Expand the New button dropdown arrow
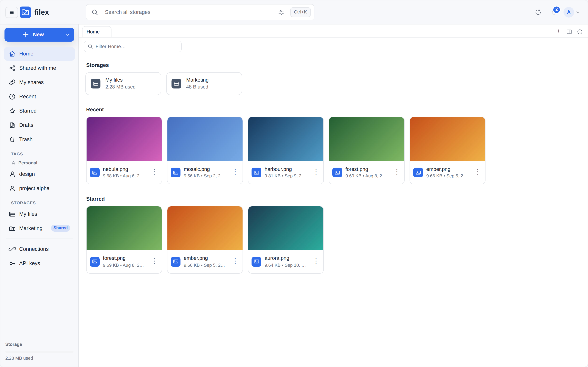This screenshot has width=588, height=367. 68,35
